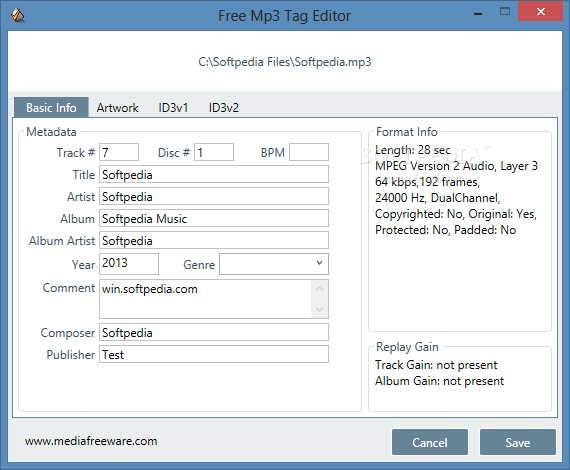Image resolution: width=570 pixels, height=470 pixels.
Task: Click the window title Free Mp3 Tag Editor
Action: tap(284, 16)
